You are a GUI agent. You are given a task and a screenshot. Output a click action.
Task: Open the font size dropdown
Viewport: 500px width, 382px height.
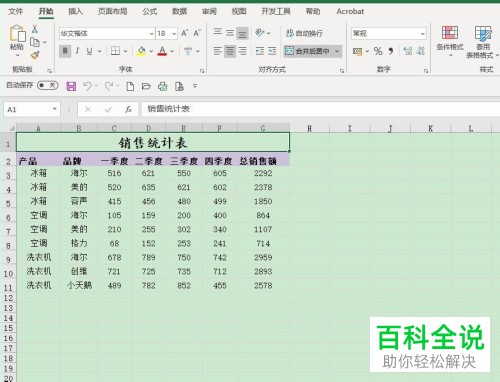pyautogui.click(x=174, y=34)
